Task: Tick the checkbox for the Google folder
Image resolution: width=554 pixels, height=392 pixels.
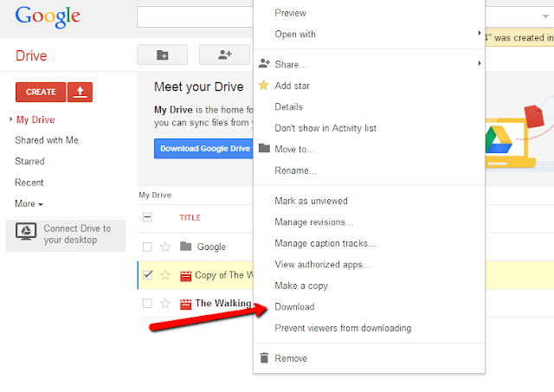Action: 147,247
